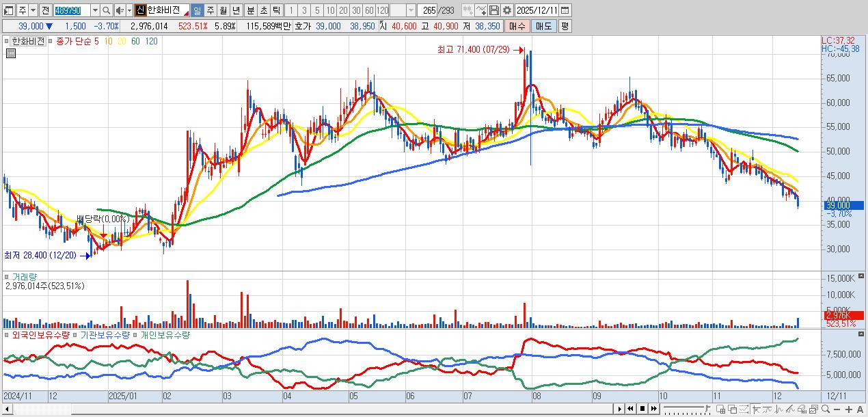868x417 pixels.
Task: Click the rewind button in bottom bar
Action: pos(631,409)
